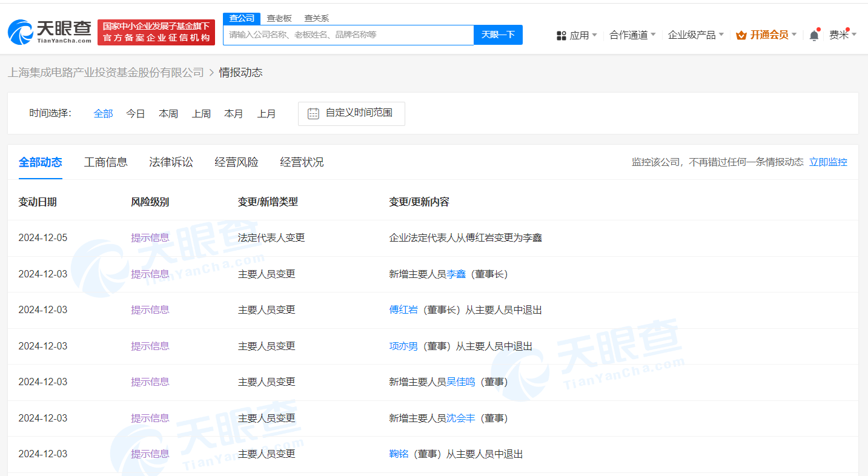Select the 今日 time filter
Image resolution: width=868 pixels, height=476 pixels.
135,113
